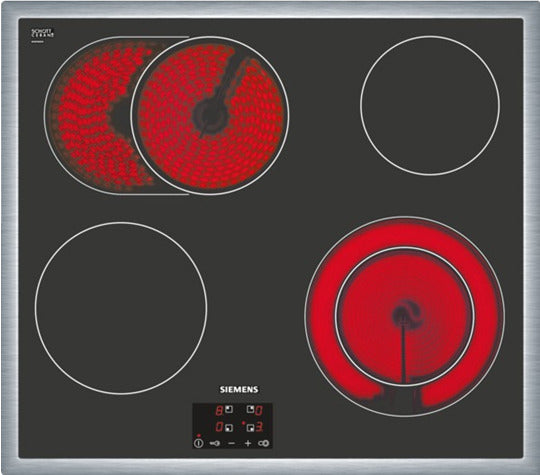Tap the main power on/off symbol

point(198,443)
